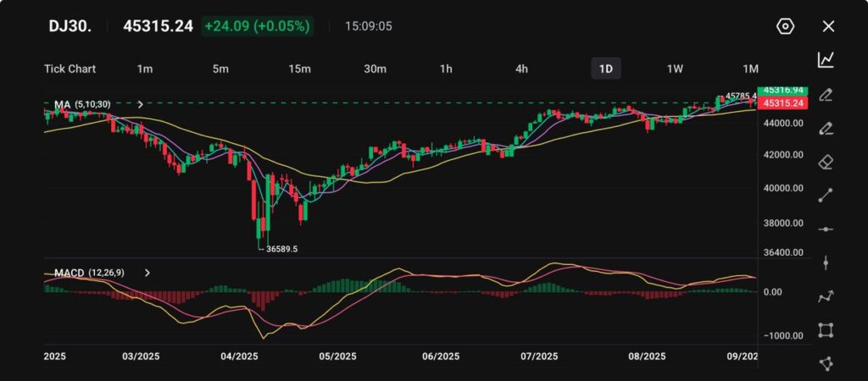
Task: Expand the MA (5,10,30) indicator settings
Action: tap(140, 104)
